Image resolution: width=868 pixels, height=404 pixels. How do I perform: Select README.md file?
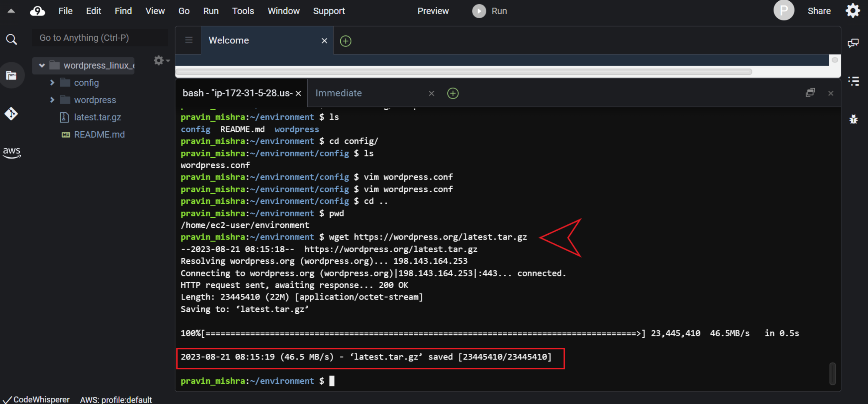[x=99, y=134]
